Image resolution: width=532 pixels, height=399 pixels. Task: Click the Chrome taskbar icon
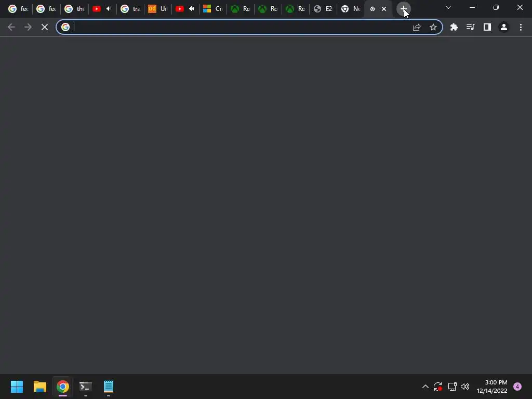pyautogui.click(x=63, y=387)
